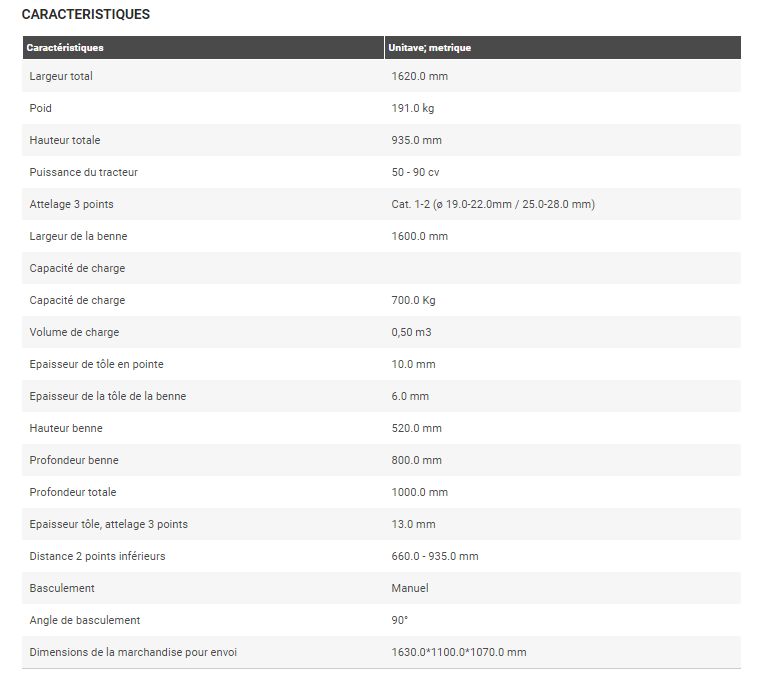Click the Unitave; metrique column header

[429, 48]
